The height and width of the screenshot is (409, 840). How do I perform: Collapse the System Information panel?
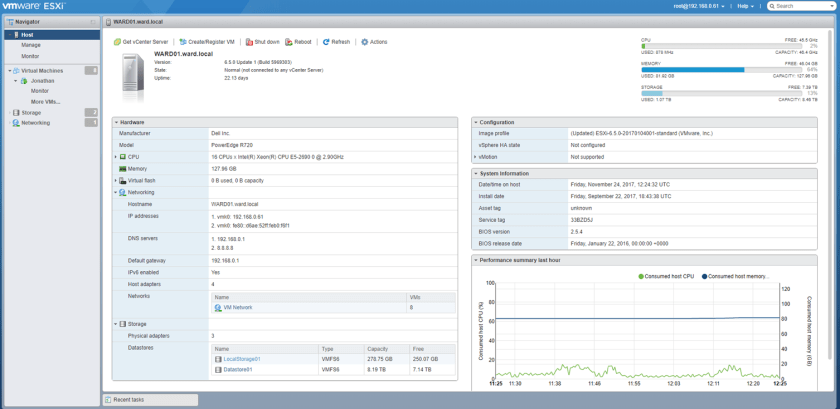point(476,174)
